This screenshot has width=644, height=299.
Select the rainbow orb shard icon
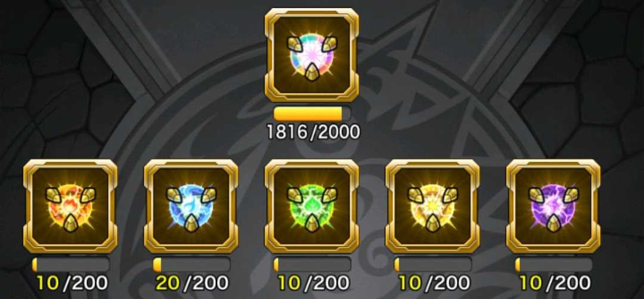pyautogui.click(x=312, y=55)
